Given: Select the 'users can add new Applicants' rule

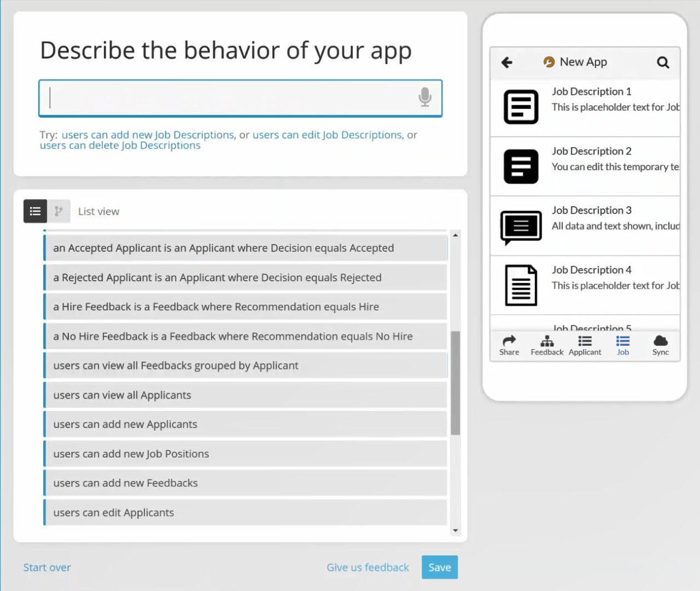Looking at the screenshot, I should pos(246,424).
